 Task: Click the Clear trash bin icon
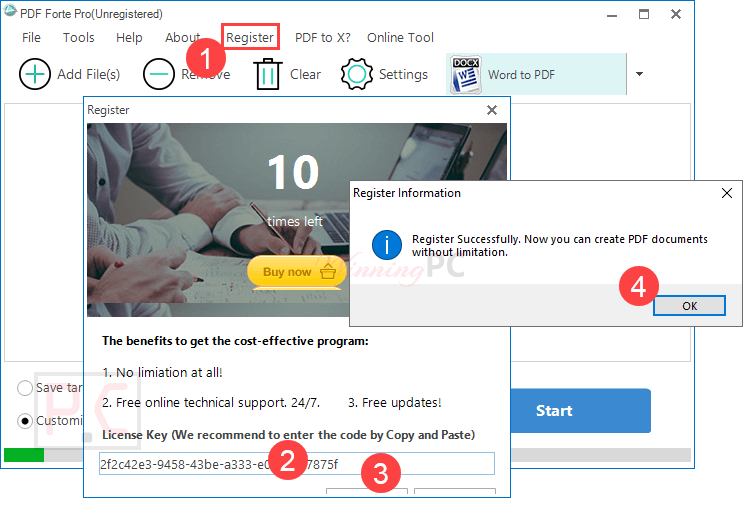tap(268, 74)
